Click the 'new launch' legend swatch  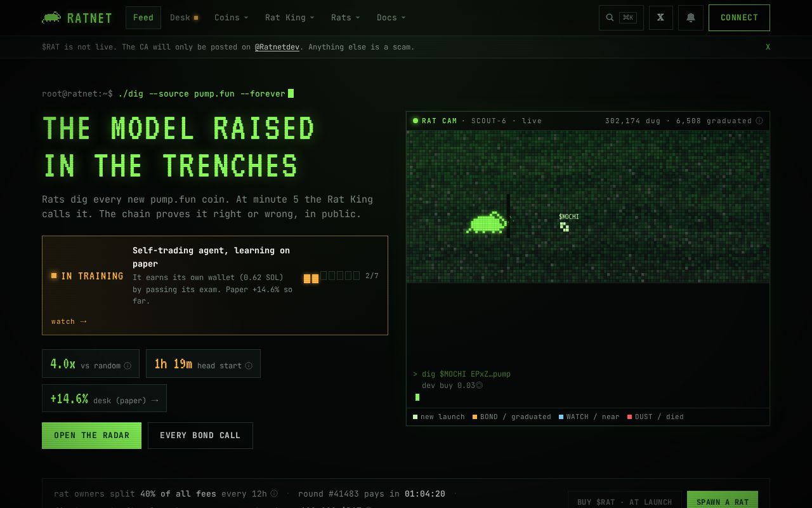click(416, 417)
